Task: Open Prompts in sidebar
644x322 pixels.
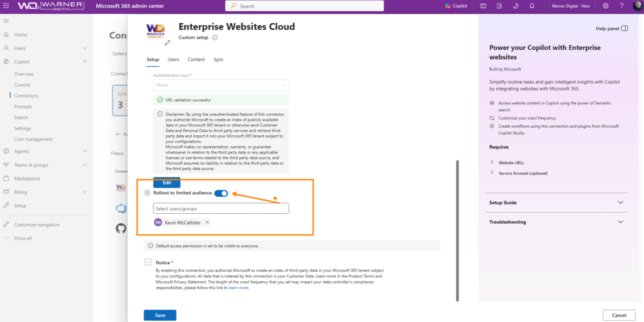Action: (23, 107)
